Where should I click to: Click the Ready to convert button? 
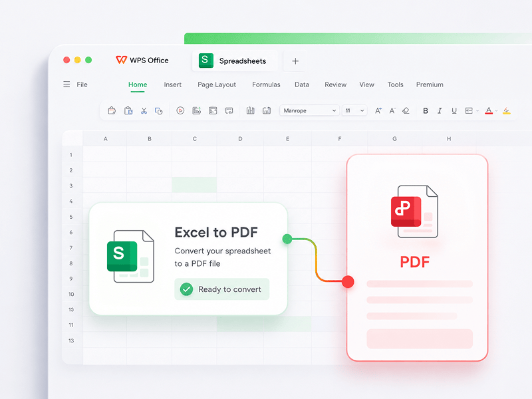(x=222, y=289)
